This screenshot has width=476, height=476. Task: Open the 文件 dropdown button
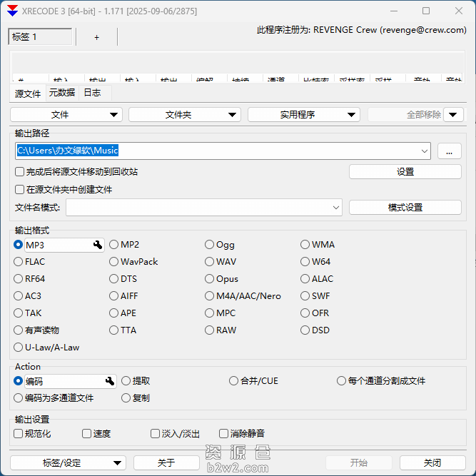[66, 115]
